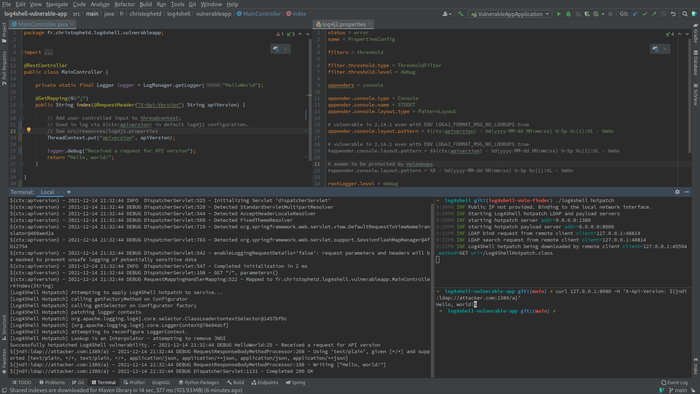
Task: Add a new terminal tab with plus
Action: click(69, 192)
